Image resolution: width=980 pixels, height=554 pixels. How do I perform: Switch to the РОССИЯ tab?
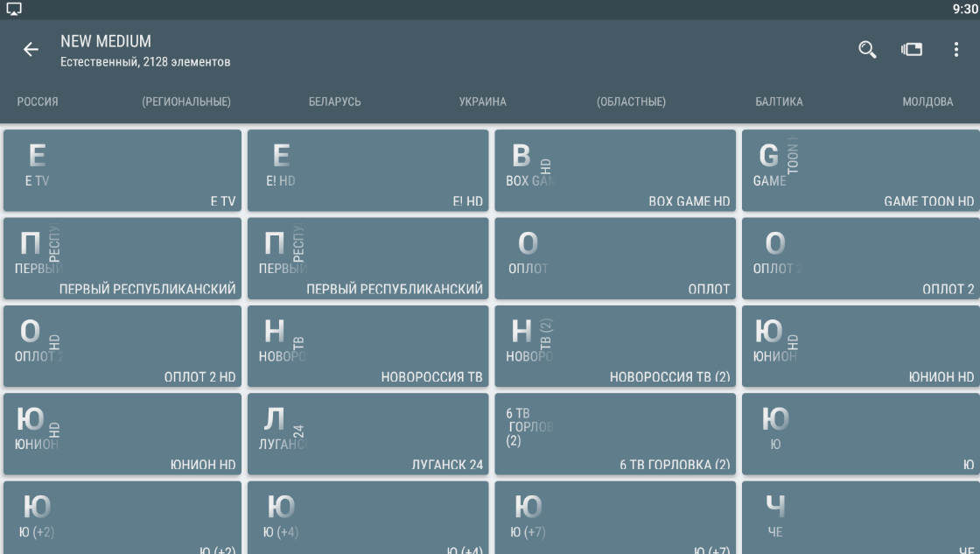[x=38, y=102]
